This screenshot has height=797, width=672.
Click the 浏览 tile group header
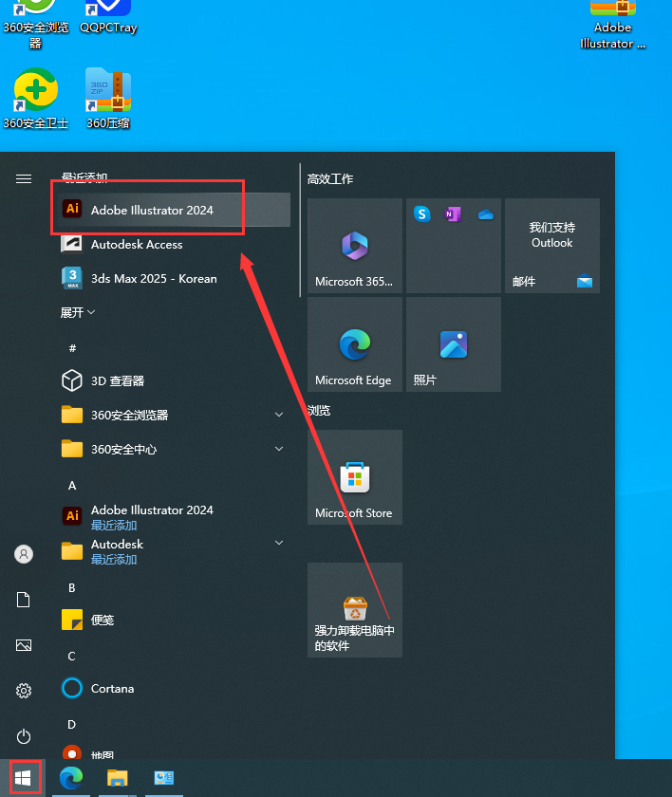pyautogui.click(x=319, y=410)
